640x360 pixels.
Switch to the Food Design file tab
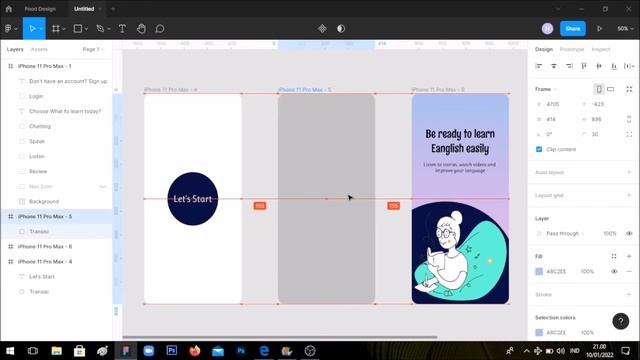pyautogui.click(x=40, y=9)
